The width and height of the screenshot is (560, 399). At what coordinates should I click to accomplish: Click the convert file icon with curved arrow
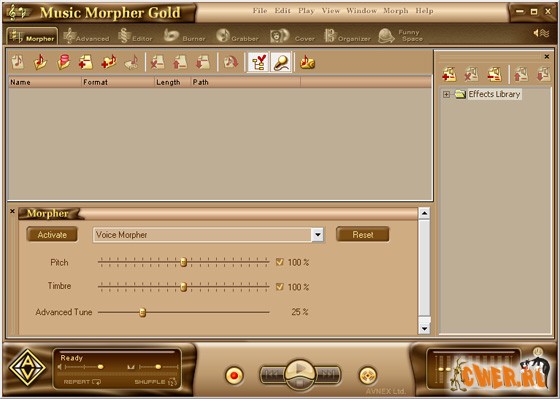point(231,63)
